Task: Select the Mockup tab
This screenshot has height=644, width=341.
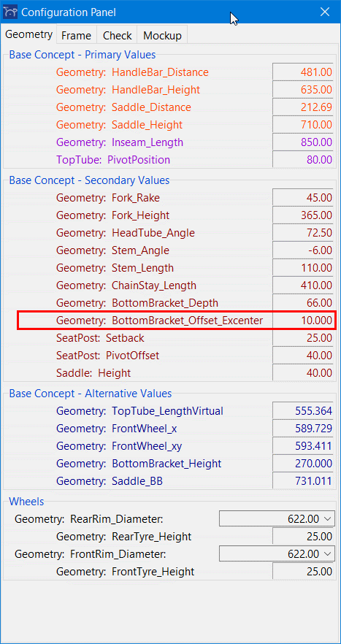Action: (x=162, y=35)
